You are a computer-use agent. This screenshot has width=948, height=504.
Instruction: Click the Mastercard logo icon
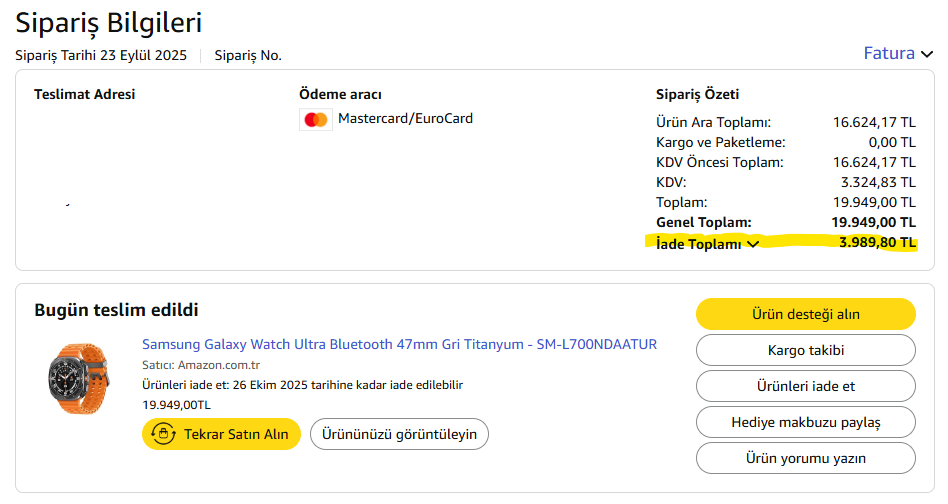(316, 120)
